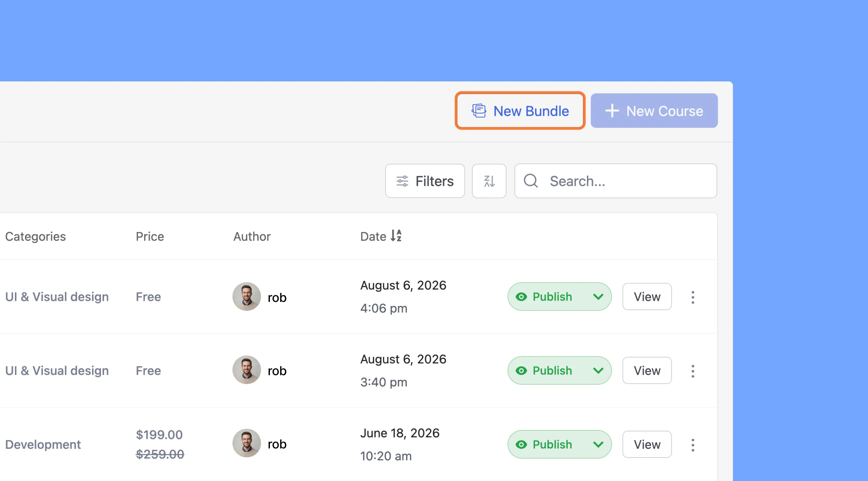
Task: Click the eye icon in June 18 row
Action: (521, 445)
